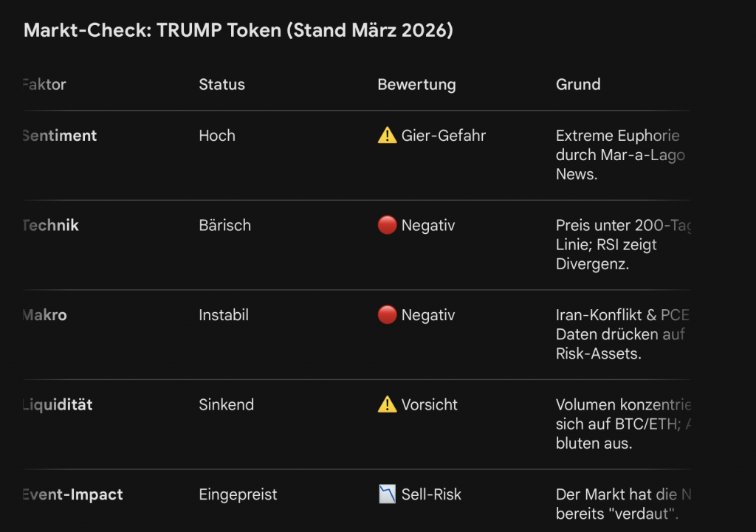Click the red circle in Makro row
The height and width of the screenshot is (532, 756).
click(x=387, y=316)
